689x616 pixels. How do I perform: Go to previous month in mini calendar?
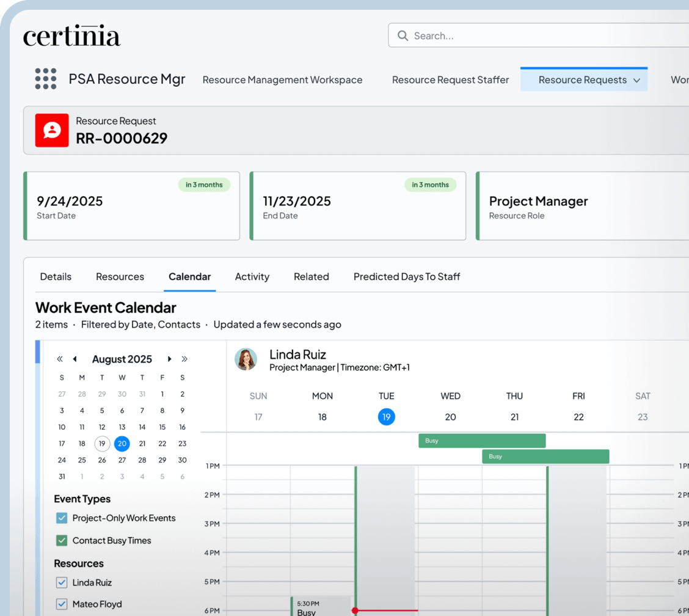[x=75, y=359]
